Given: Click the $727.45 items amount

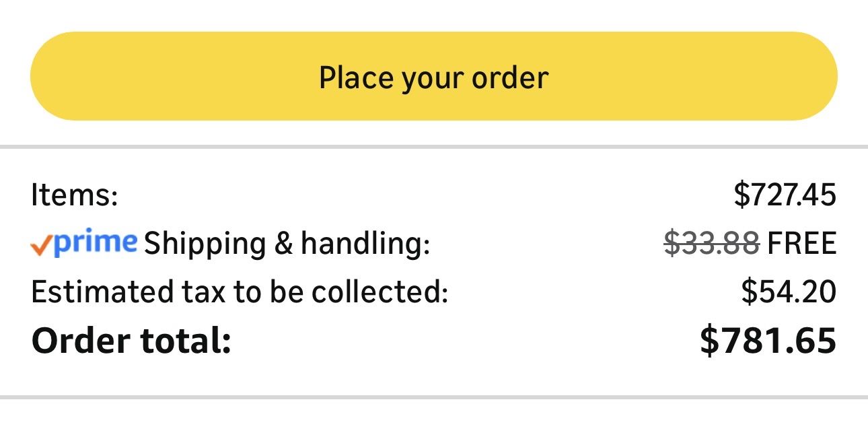Looking at the screenshot, I should pyautogui.click(x=785, y=195).
